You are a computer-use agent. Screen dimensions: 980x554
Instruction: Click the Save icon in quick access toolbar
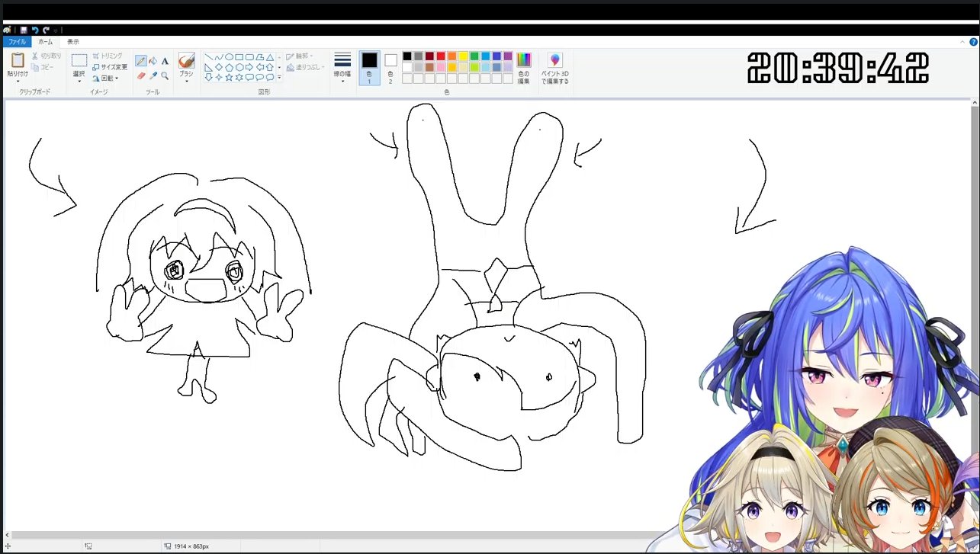click(x=24, y=30)
